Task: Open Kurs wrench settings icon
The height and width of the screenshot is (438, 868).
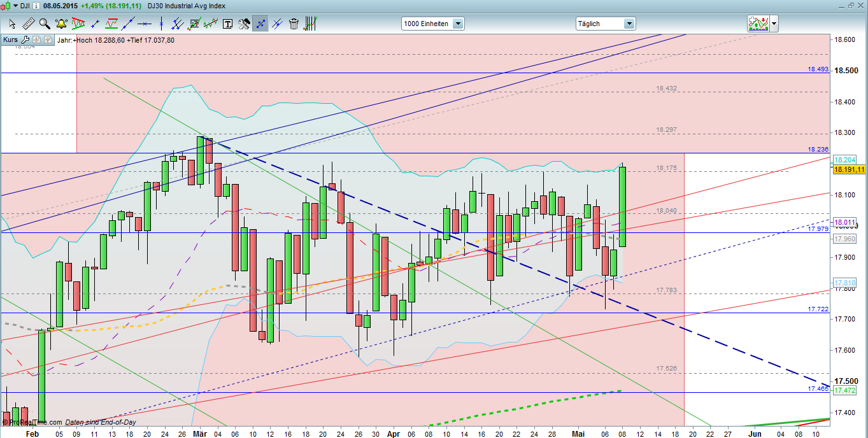Action: coord(25,40)
